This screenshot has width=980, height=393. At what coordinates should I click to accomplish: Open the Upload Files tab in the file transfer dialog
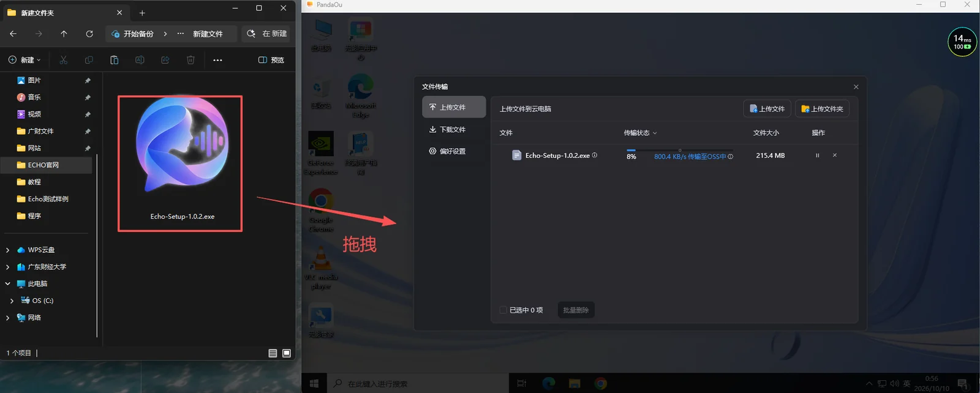click(x=454, y=107)
